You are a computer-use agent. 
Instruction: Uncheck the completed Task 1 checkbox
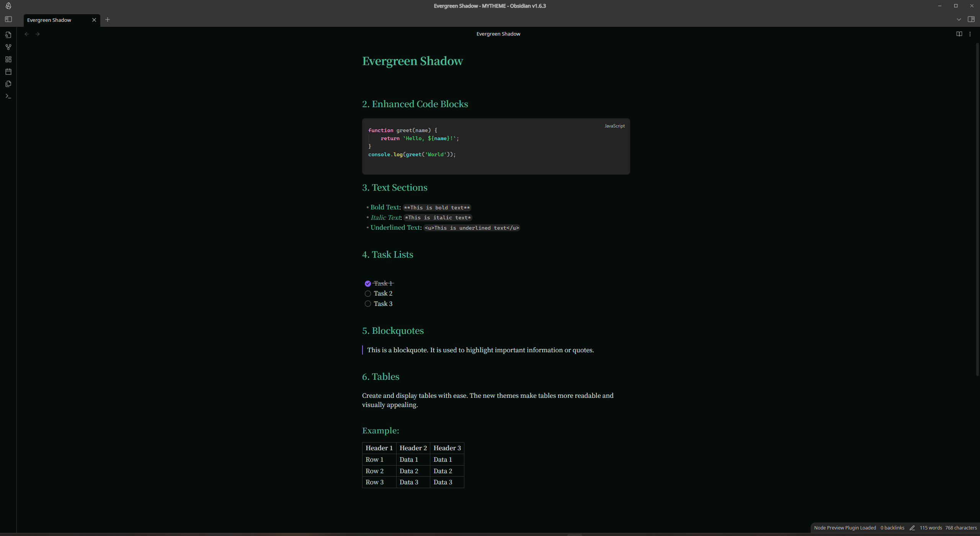(x=368, y=284)
